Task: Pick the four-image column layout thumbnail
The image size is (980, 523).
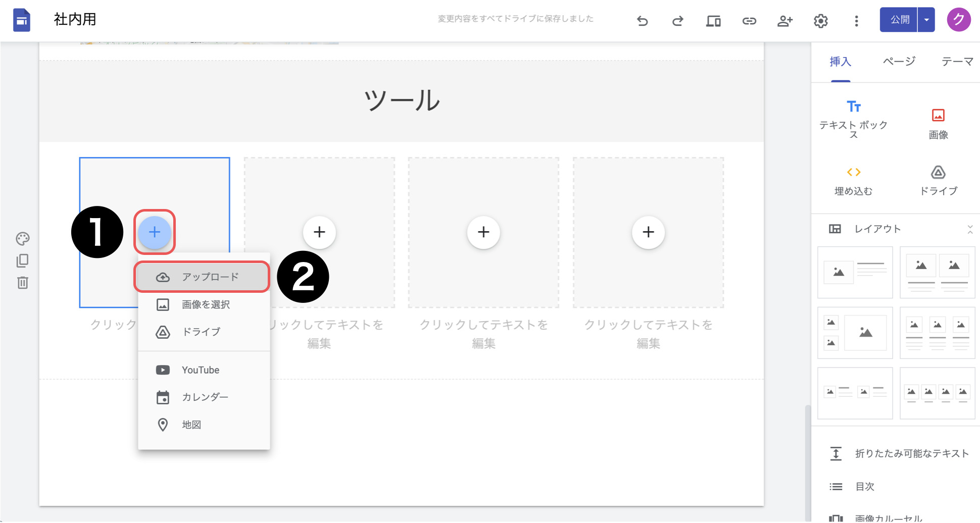Action: click(x=937, y=393)
